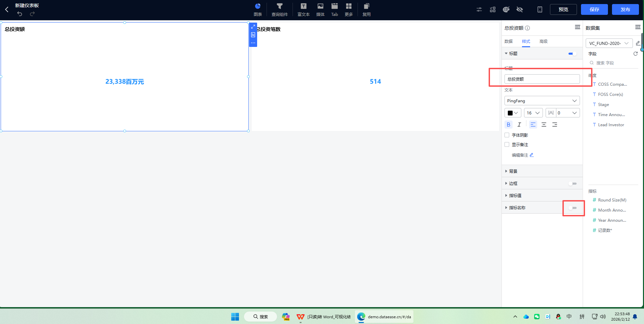Click the 总投资额 title input field
This screenshot has height=324, width=644.
click(x=542, y=79)
